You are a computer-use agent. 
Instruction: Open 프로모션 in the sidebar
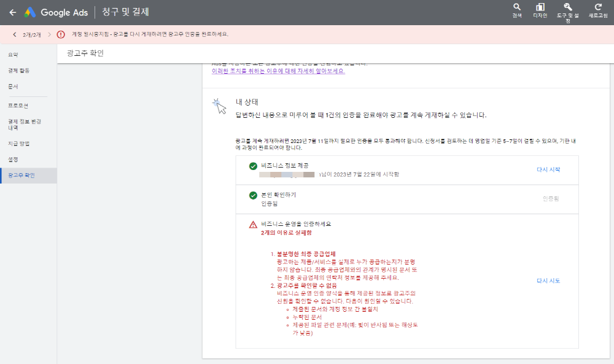(18, 106)
